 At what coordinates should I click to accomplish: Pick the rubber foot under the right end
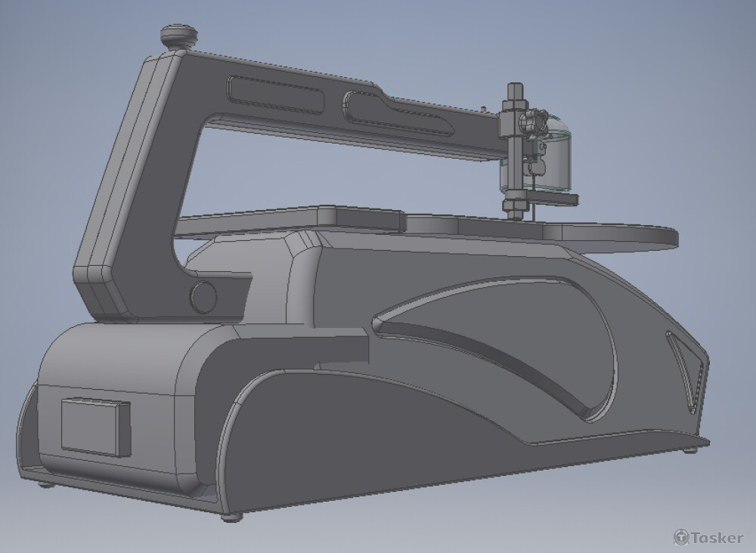691,451
